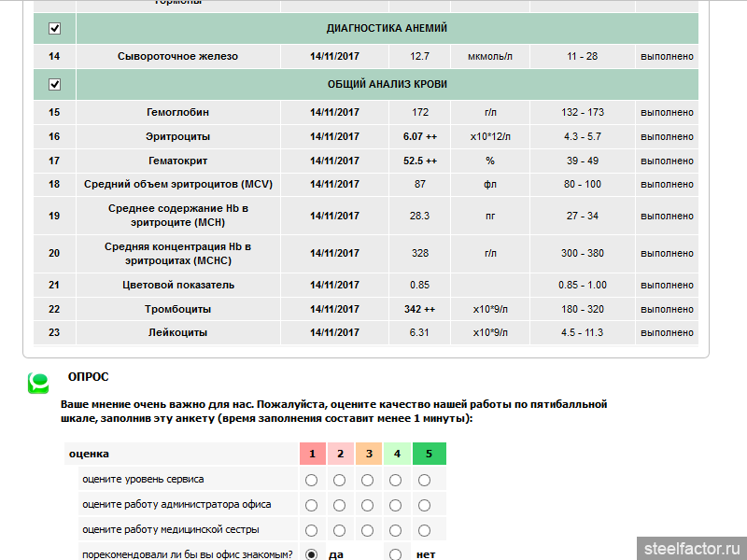Screen dimensions: 747x560
Task: Click the MCV value 87
Action: point(419,184)
